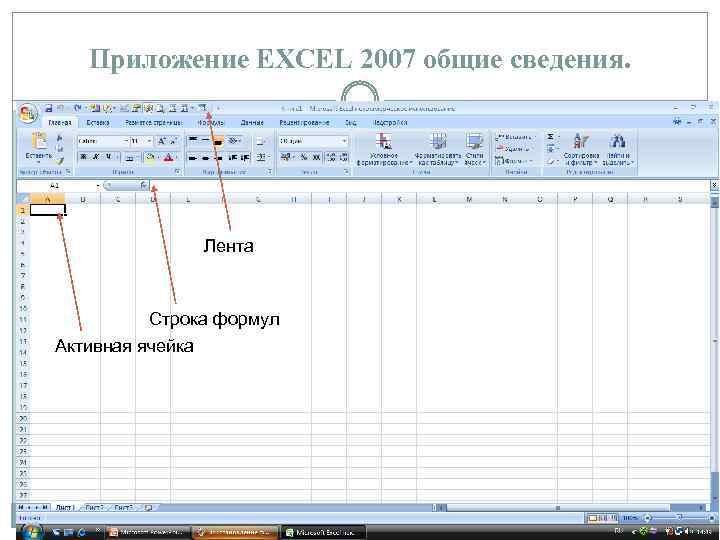Apply comma thousands separator style
Viewport: 720px width, 540px height.
(316, 157)
